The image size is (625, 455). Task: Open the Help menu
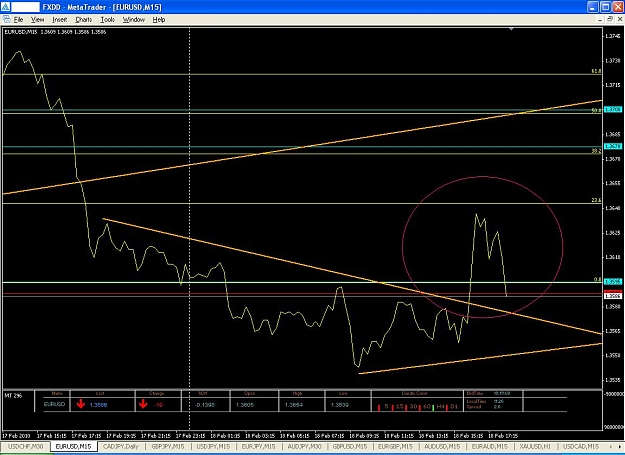pyautogui.click(x=159, y=19)
